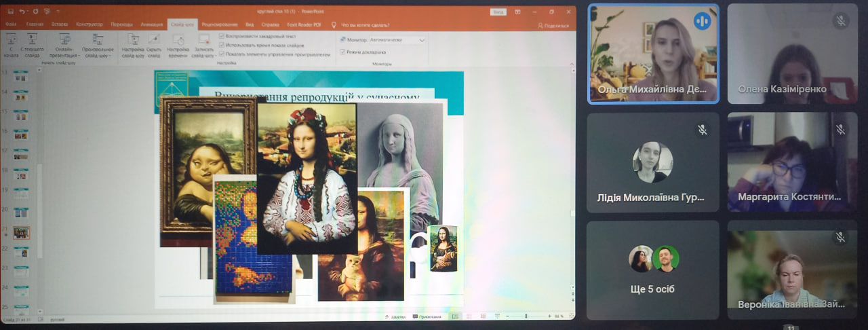
Task: Switch to the Рецензирование ribbon tab
Action: pos(218,24)
